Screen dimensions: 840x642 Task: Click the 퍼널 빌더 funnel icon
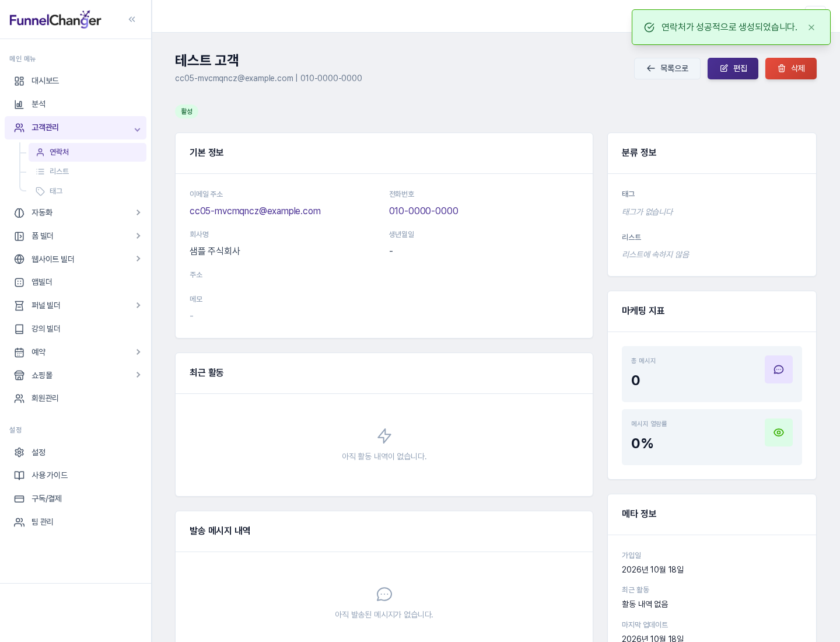[x=19, y=306]
